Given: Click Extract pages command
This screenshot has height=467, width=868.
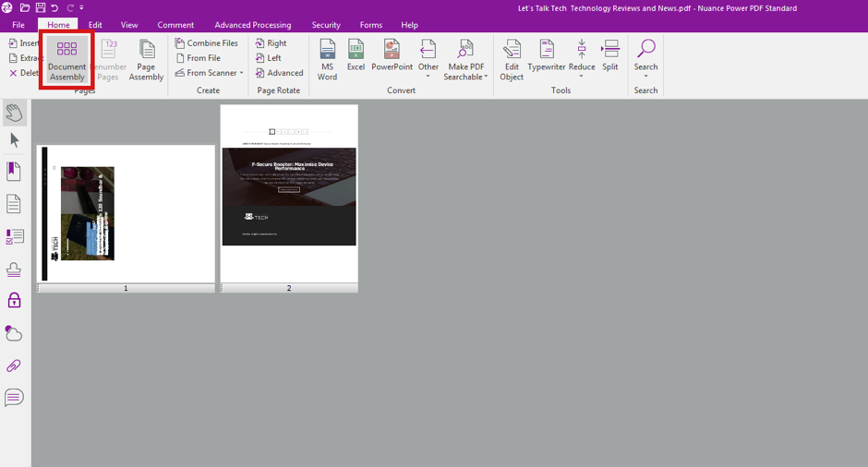Looking at the screenshot, I should pos(26,57).
